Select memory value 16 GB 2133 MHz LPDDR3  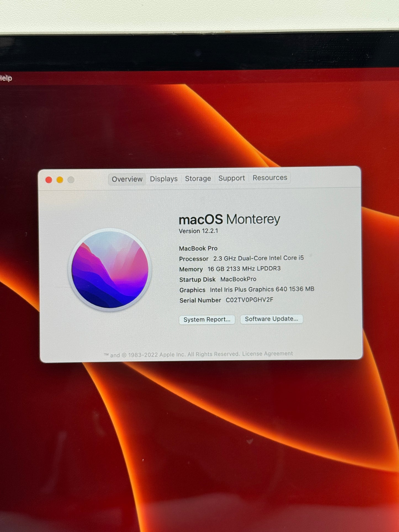244,269
